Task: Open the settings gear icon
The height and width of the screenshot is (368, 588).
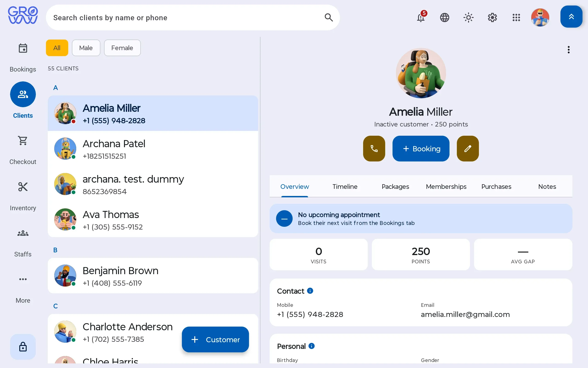Action: pos(492,17)
